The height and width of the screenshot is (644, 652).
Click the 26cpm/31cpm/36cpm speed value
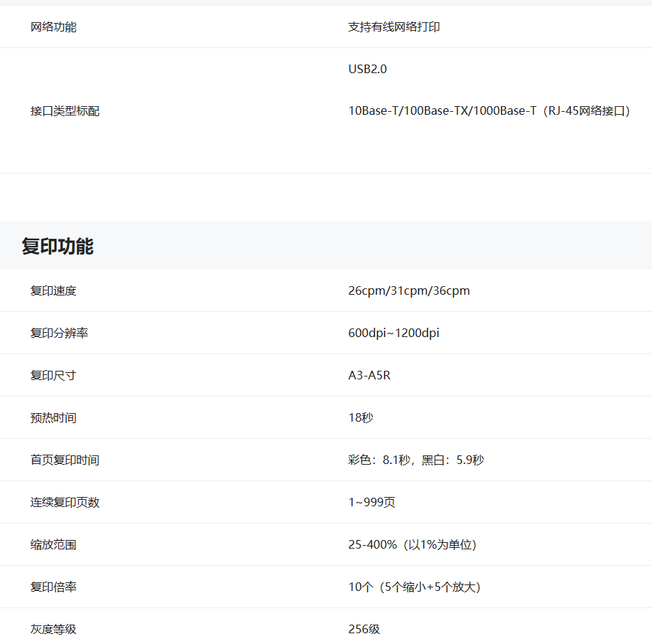[x=409, y=291]
